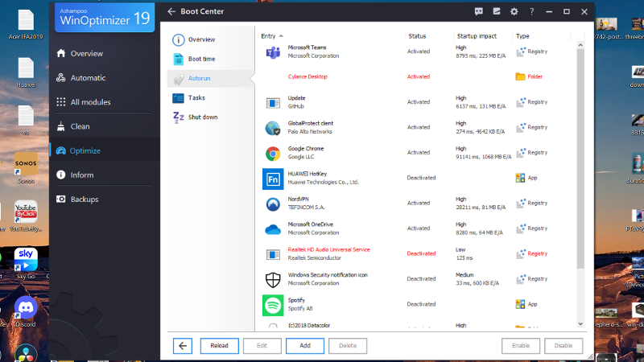
Task: Click the NordVPN entry icon
Action: click(x=273, y=204)
